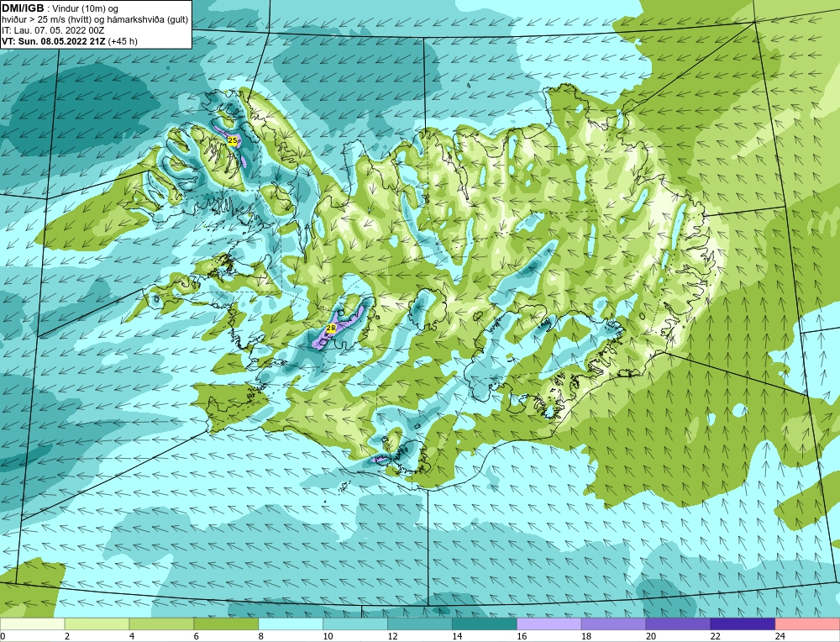Viewport: 840px width, 642px height.
Task: Click the legend scale number 0
Action: 3,636
